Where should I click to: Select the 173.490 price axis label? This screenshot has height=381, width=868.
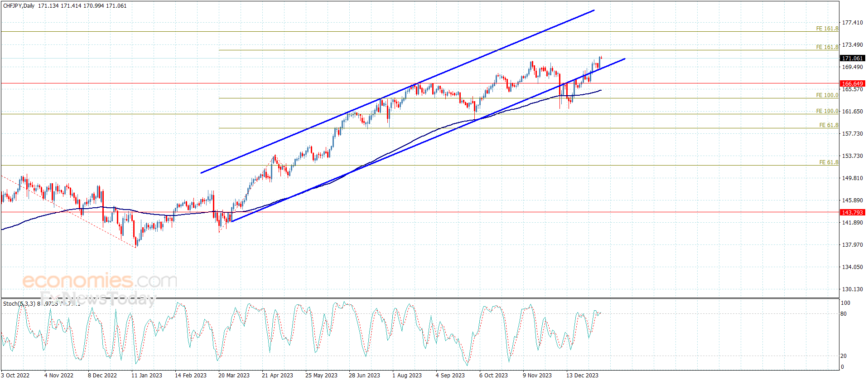point(852,45)
